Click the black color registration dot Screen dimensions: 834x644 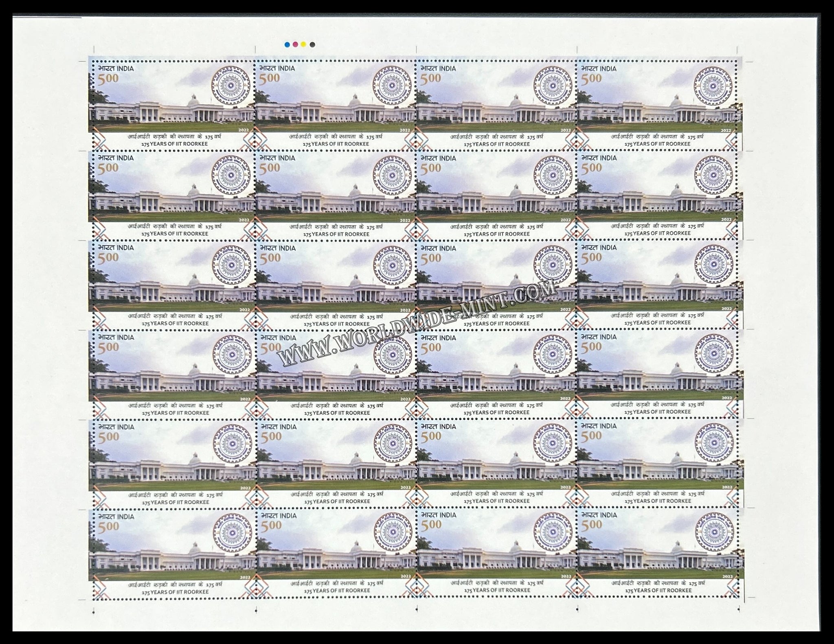click(x=312, y=44)
